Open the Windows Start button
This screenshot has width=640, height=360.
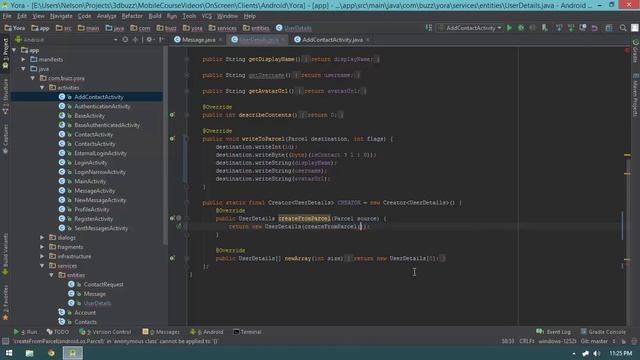point(9,353)
